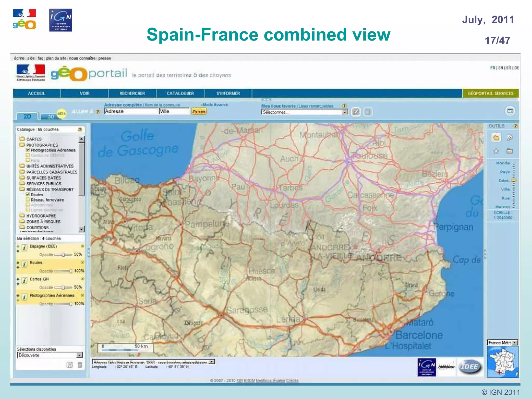Screen dimensions: 532x399
Task: Click the Mode Avancé link
Action: point(214,105)
